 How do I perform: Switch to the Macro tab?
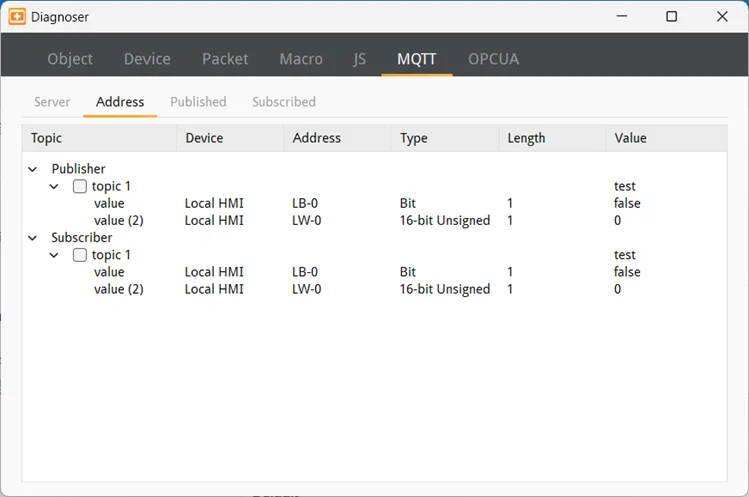click(x=301, y=59)
